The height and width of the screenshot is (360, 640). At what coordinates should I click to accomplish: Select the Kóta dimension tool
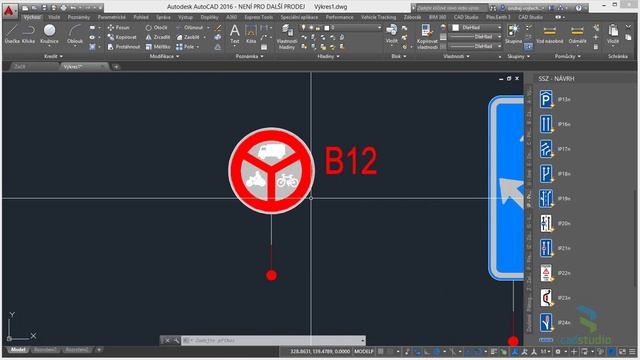pos(251,34)
